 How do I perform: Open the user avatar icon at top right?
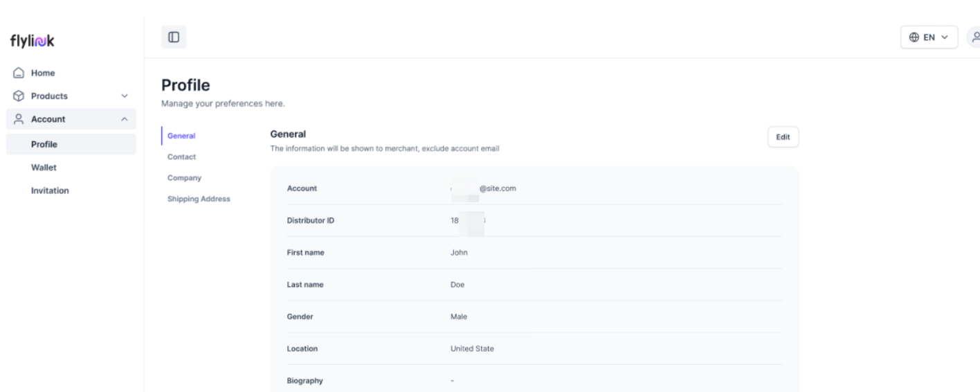974,37
